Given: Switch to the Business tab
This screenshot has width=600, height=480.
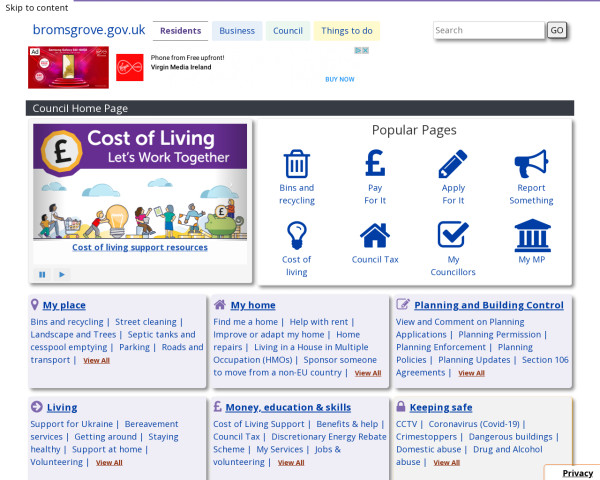Looking at the screenshot, I should coord(237,31).
